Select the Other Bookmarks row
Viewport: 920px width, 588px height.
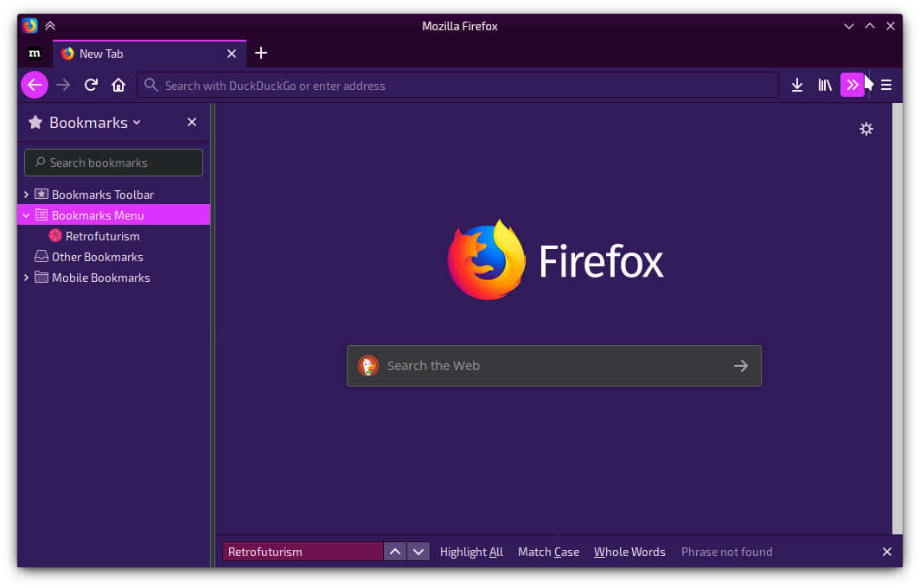coord(114,257)
